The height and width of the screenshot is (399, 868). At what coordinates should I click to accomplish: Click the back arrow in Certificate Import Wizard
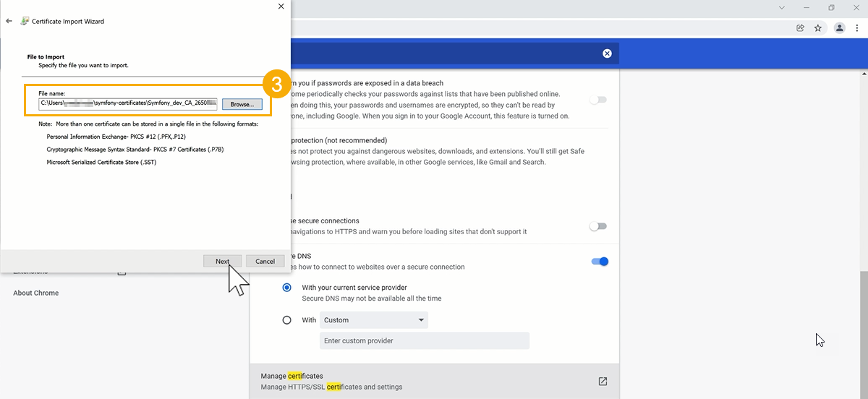9,22
